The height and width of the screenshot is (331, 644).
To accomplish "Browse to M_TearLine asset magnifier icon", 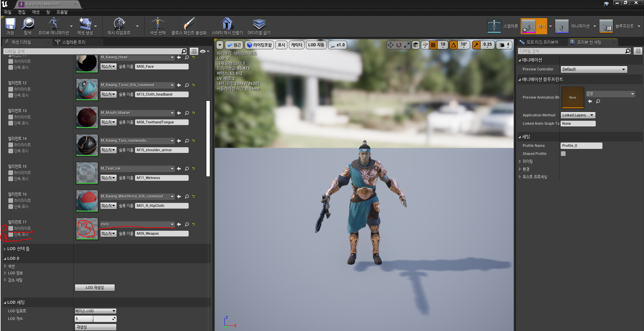I will click(187, 169).
